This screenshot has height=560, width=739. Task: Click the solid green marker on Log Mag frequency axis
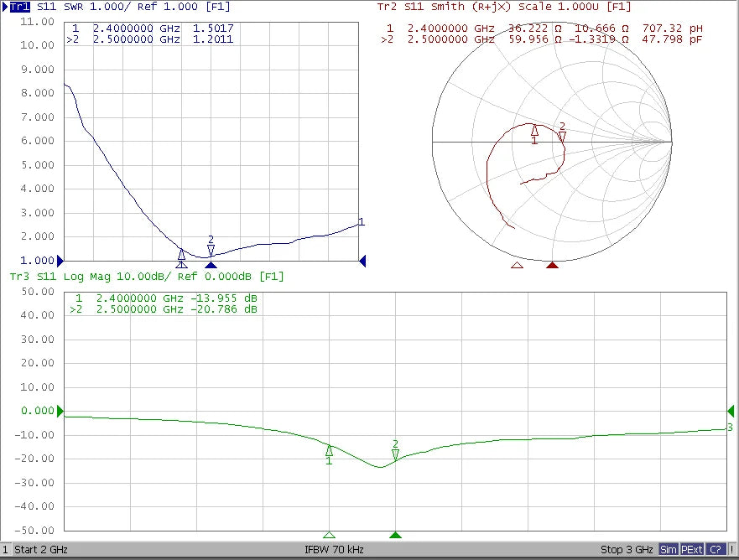point(395,535)
